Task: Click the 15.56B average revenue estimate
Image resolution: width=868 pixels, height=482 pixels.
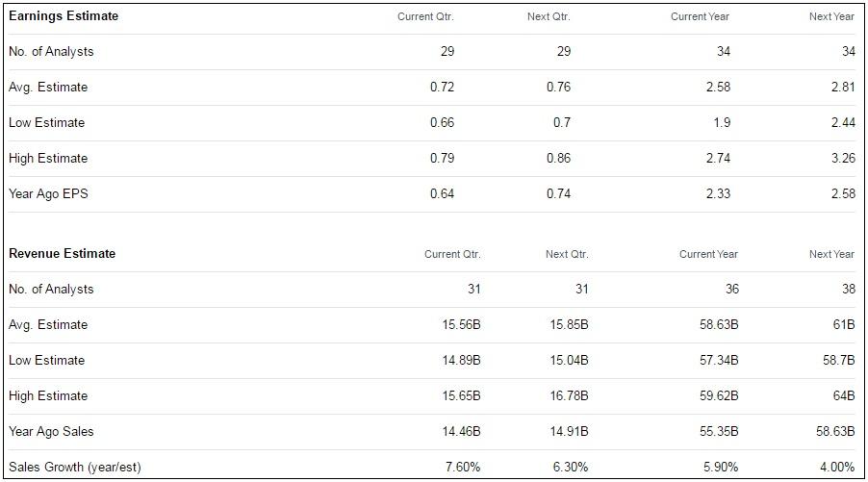Action: pos(461,325)
